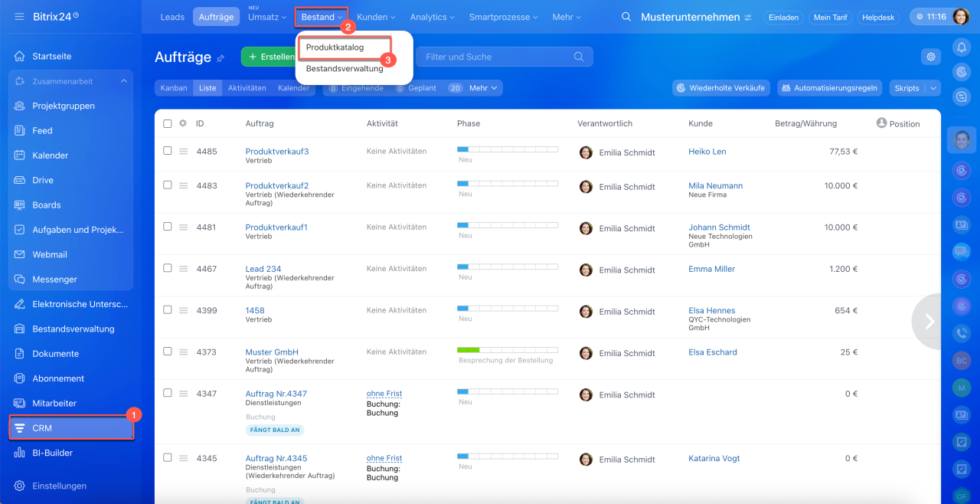Toggle the select-all checkbox in table header
Screen dimensions: 980x504
coord(168,123)
